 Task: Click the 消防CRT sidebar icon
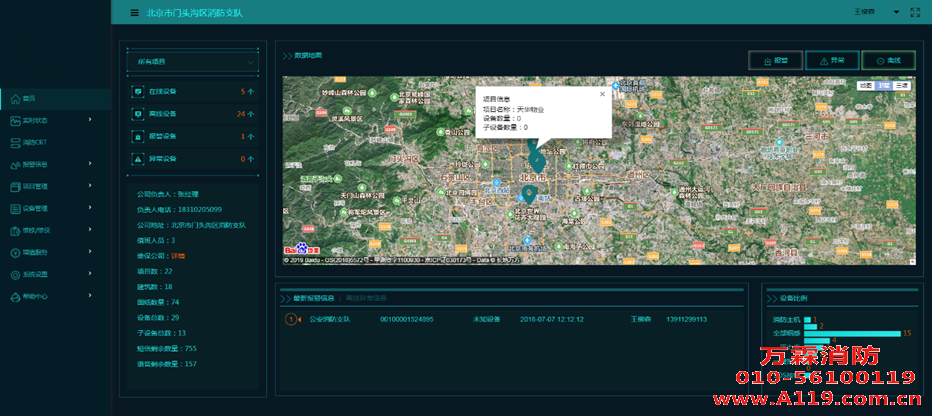coord(15,142)
